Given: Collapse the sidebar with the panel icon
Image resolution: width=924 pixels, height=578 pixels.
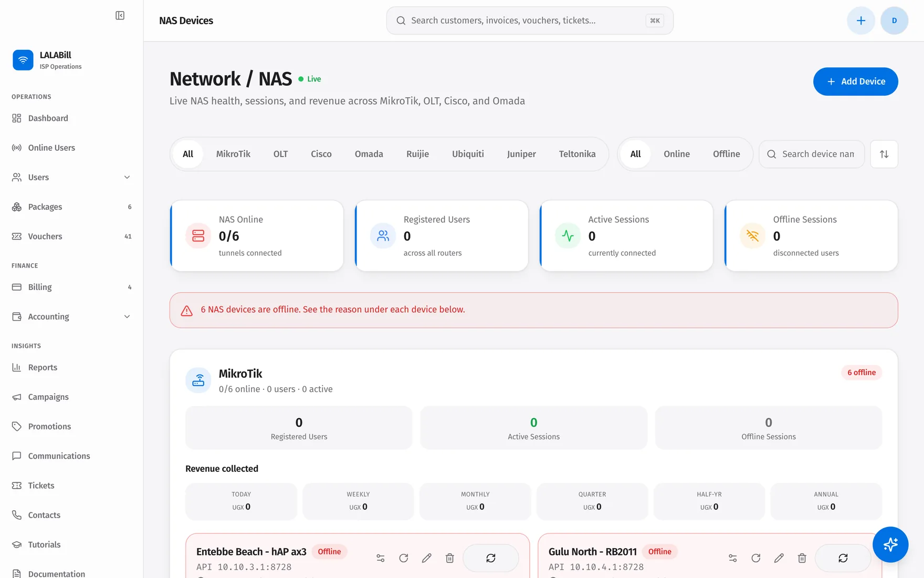Looking at the screenshot, I should (120, 15).
